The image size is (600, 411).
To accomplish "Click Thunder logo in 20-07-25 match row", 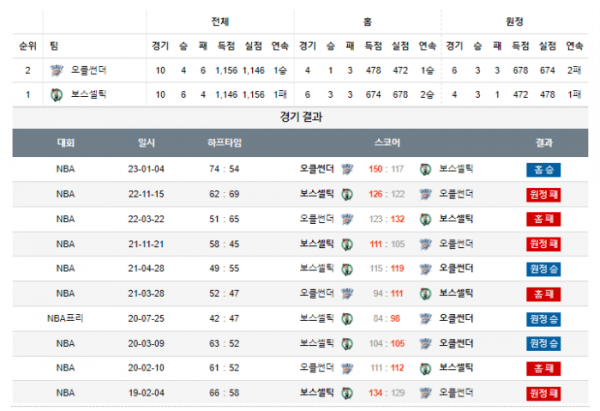I will click(x=426, y=319).
